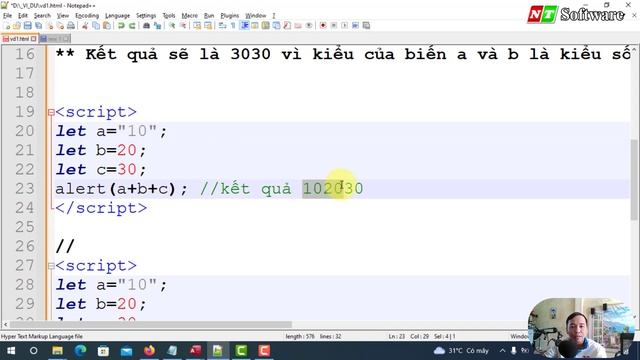Start macro recording with the red record icon
The height and width of the screenshot is (360, 640).
click(x=323, y=26)
